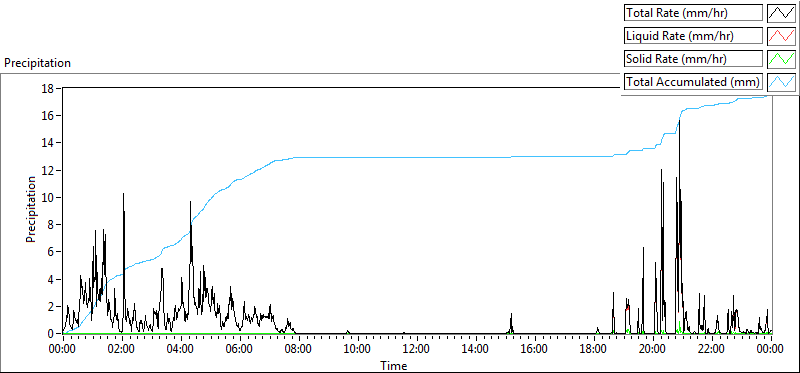Click the Liquid Rate red line swatch
Image resolution: width=800 pixels, height=373 pixels.
(782, 36)
